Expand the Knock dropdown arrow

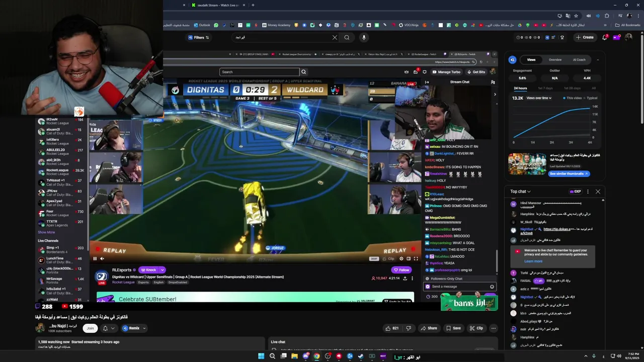pos(162,270)
